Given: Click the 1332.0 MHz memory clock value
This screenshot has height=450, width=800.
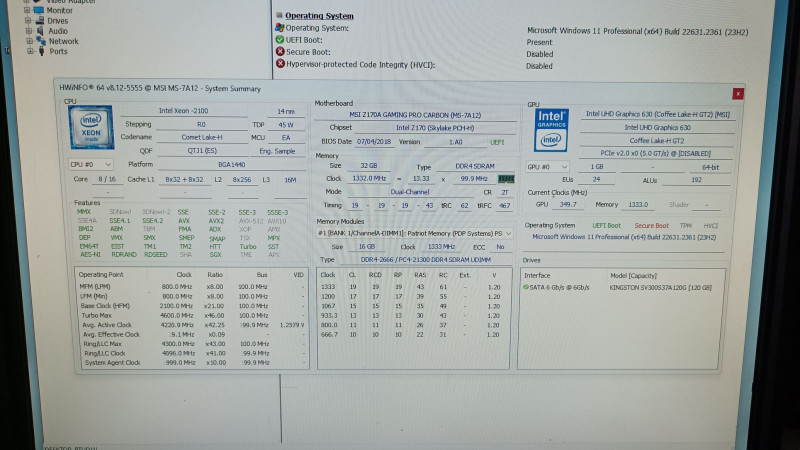Looking at the screenshot, I should tap(369, 179).
